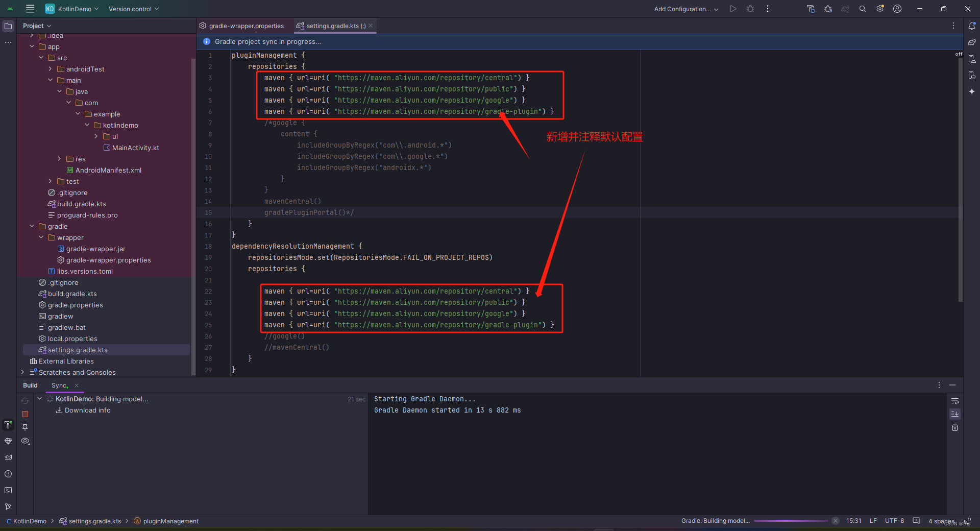The width and height of the screenshot is (980, 531).
Task: Open the account profile icon
Action: tap(897, 9)
